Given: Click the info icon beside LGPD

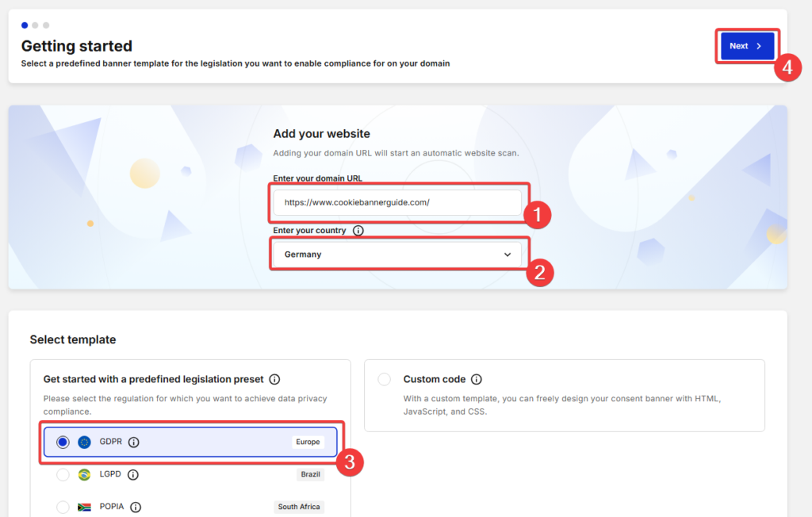Looking at the screenshot, I should pyautogui.click(x=133, y=474).
